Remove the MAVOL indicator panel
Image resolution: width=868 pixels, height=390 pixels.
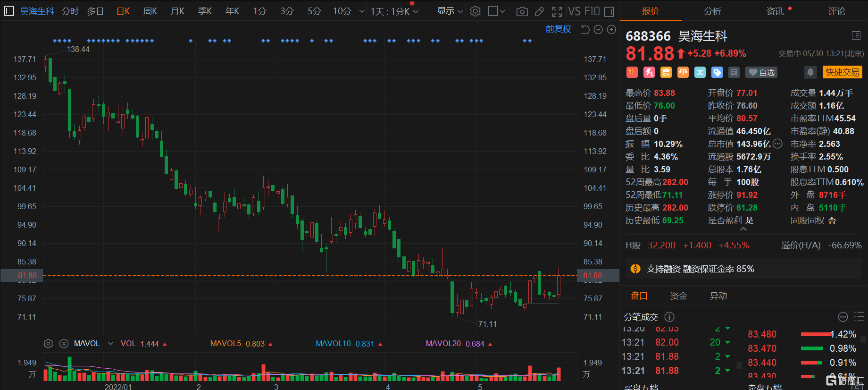coord(64,344)
